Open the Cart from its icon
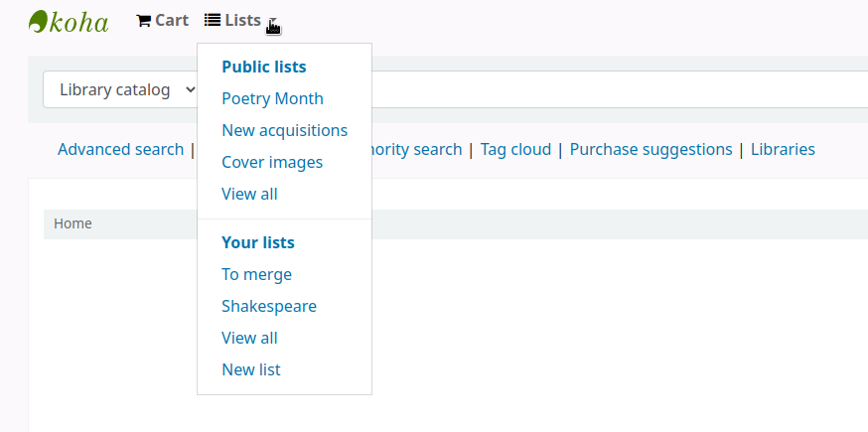Screen dimensions: 868x432 [144, 21]
